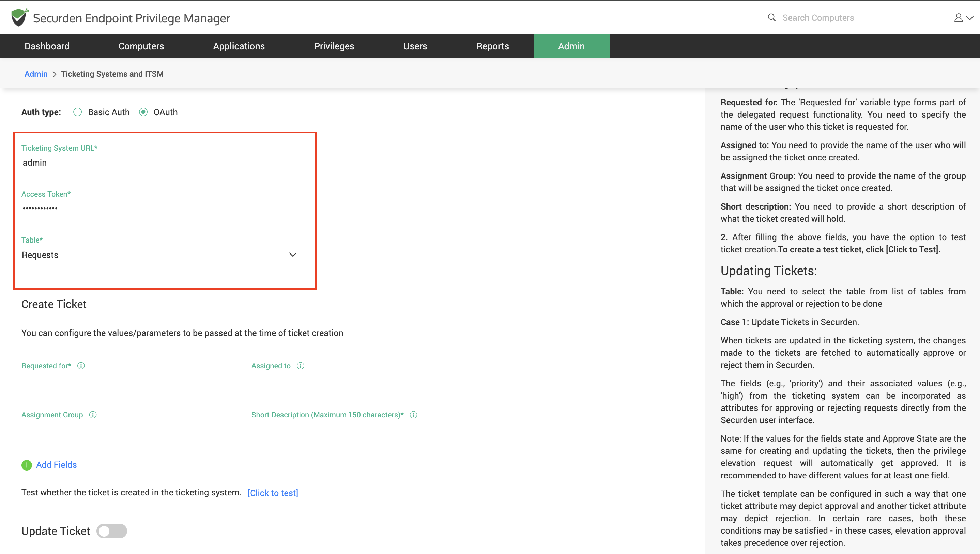Click the Short Description input field
980x554 pixels.
pyautogui.click(x=359, y=431)
